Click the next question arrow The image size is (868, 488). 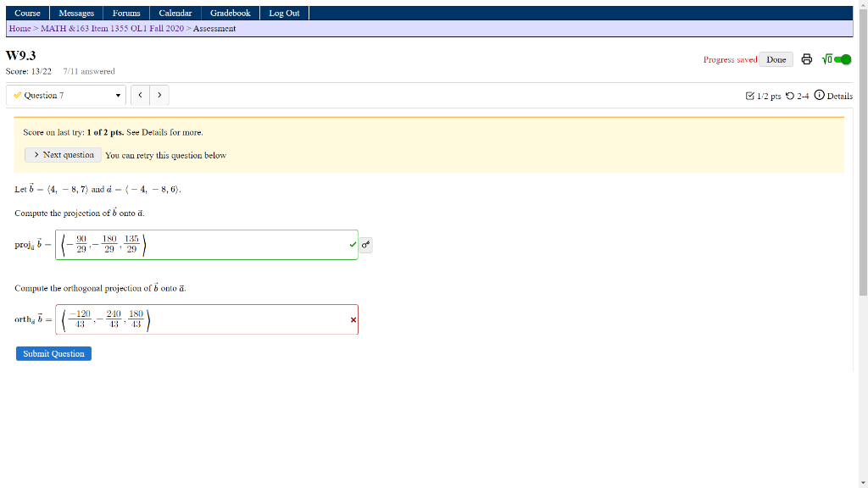[x=159, y=95]
